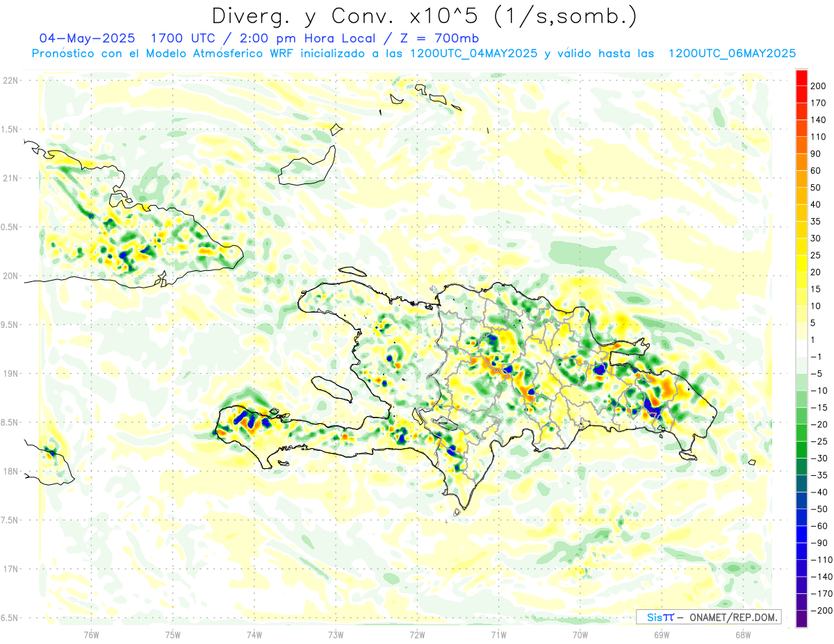Screen dimensions: 834x644
Task: Click the '-30' color scale value
Action: coord(819,459)
